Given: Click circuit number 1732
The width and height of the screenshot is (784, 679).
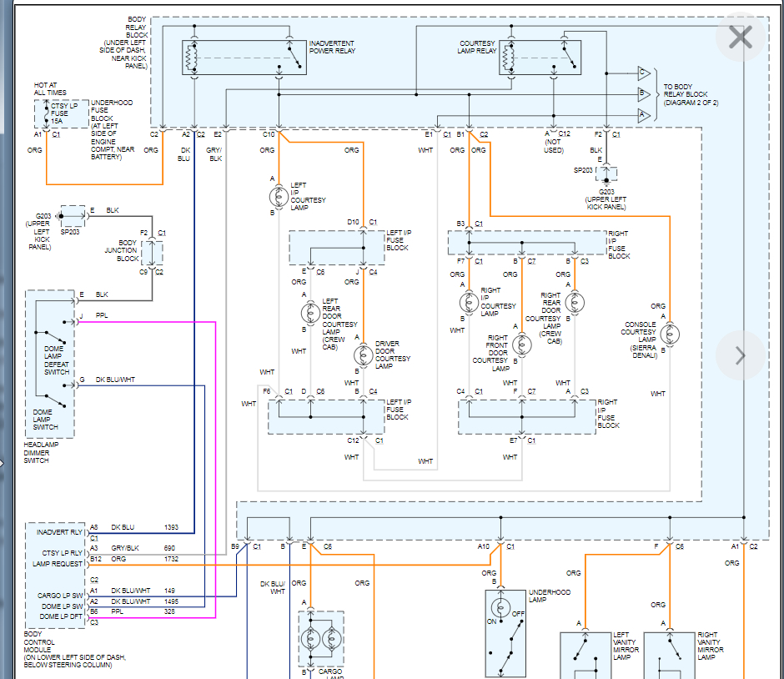Looking at the screenshot, I should [172, 559].
